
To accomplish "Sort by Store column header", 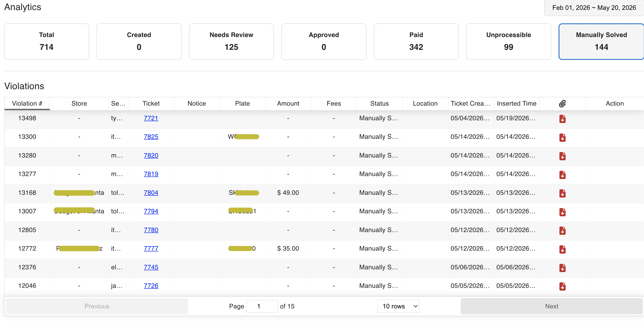I will [79, 104].
